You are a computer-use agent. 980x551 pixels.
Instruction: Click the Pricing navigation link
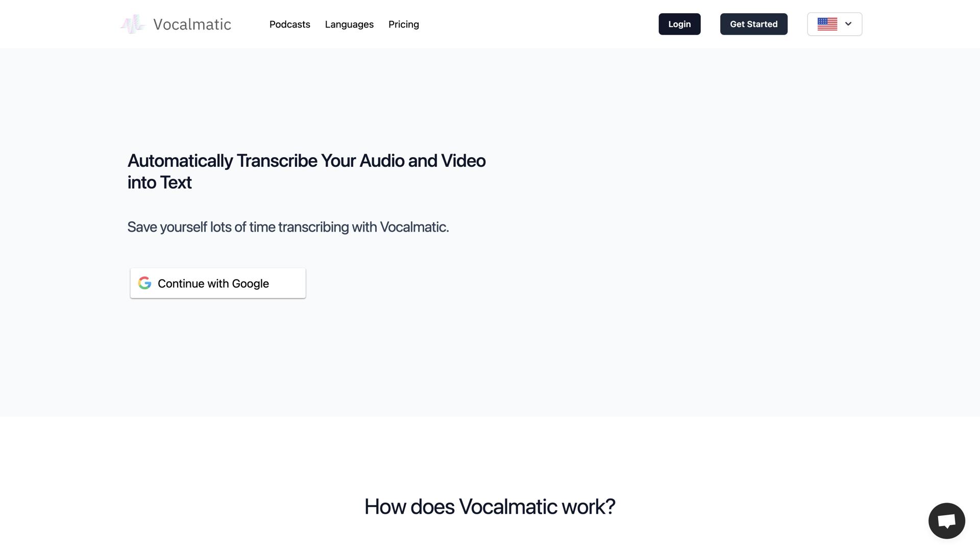pos(403,24)
